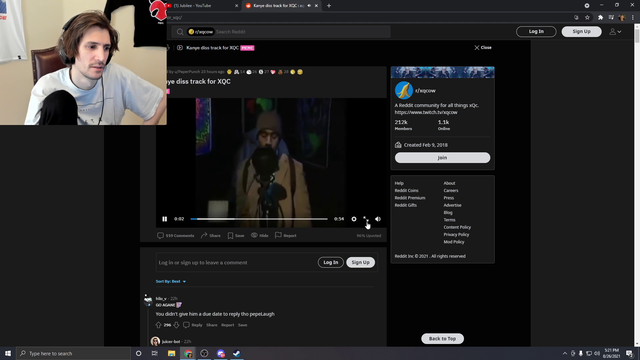The image size is (640, 360).
Task: Open a new browser tab
Action: pyautogui.click(x=329, y=6)
